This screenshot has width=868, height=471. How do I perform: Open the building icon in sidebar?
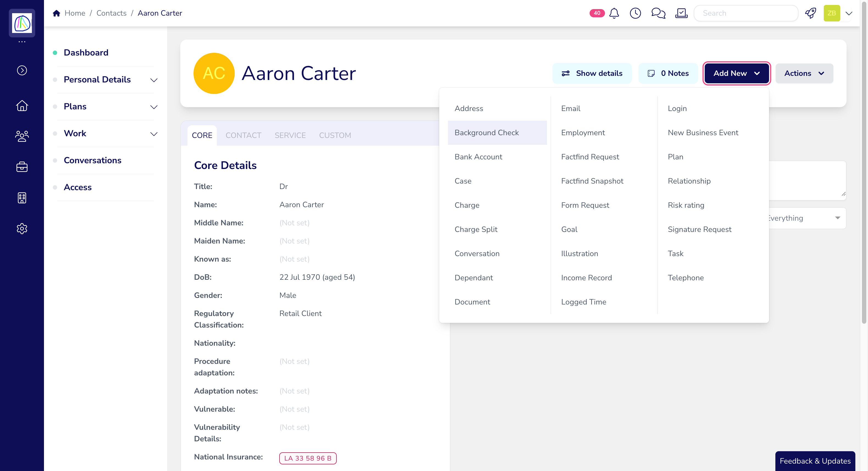22,198
